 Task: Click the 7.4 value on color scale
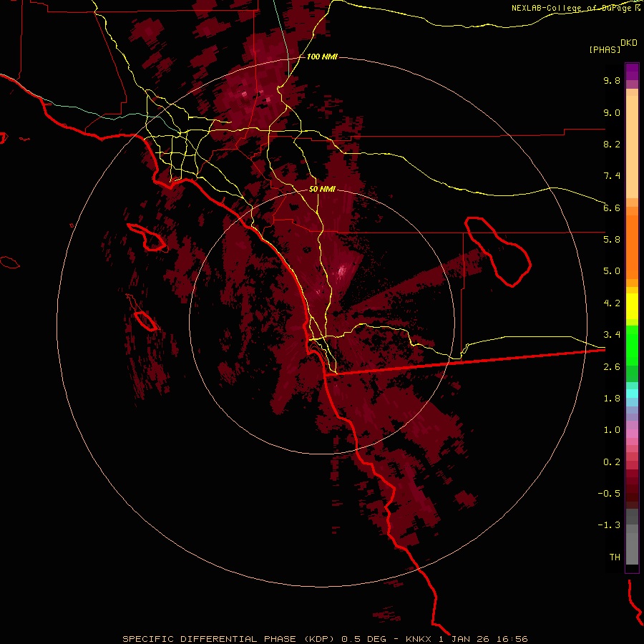[612, 176]
